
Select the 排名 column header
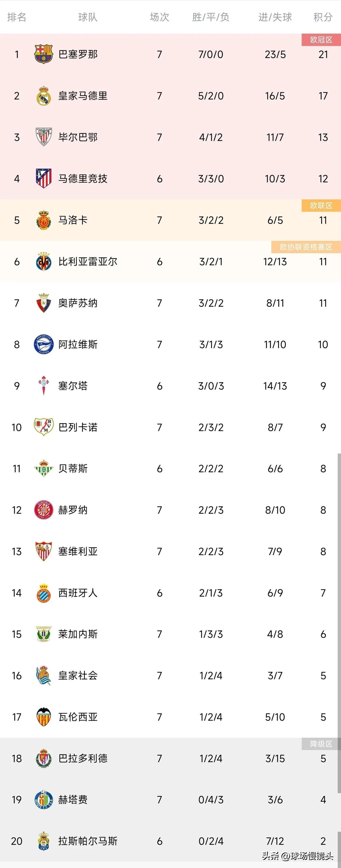pyautogui.click(x=17, y=17)
